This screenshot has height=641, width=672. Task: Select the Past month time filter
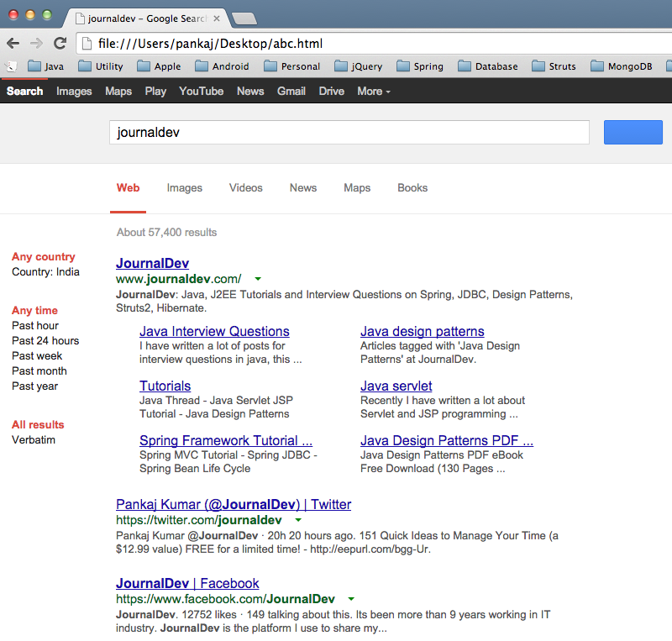click(x=39, y=370)
